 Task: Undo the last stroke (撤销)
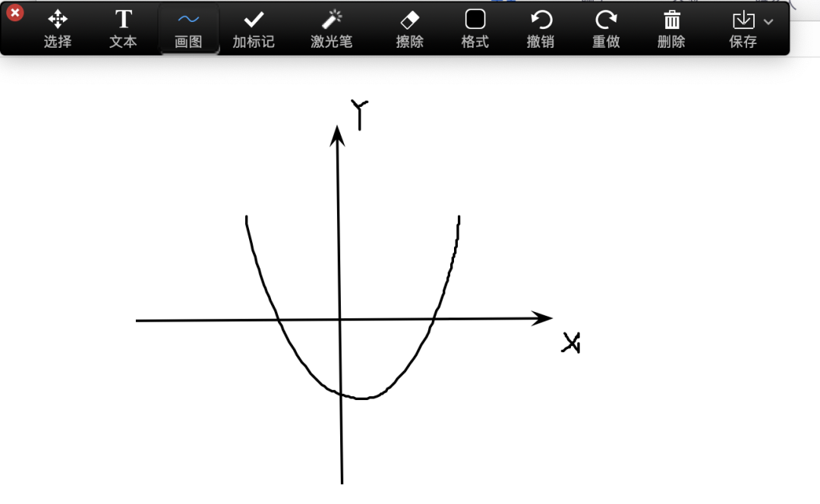[541, 28]
